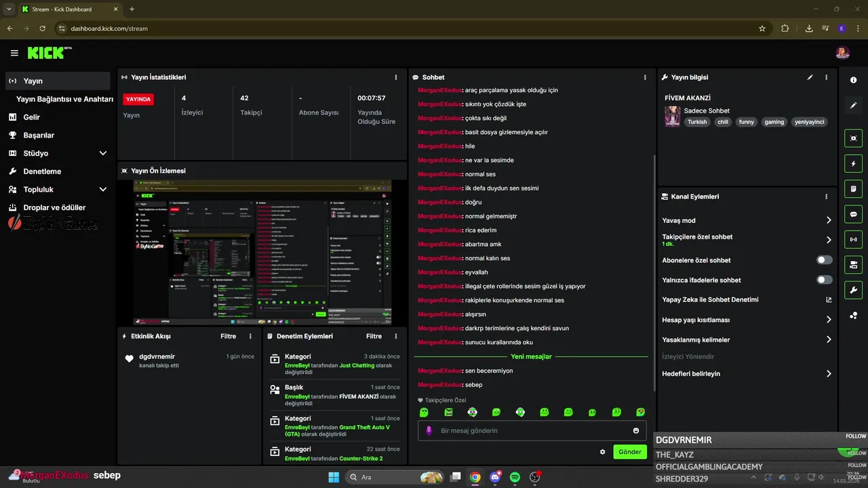Jump to Yeni mesajlar divider
The width and height of the screenshot is (868, 488).
(x=531, y=357)
